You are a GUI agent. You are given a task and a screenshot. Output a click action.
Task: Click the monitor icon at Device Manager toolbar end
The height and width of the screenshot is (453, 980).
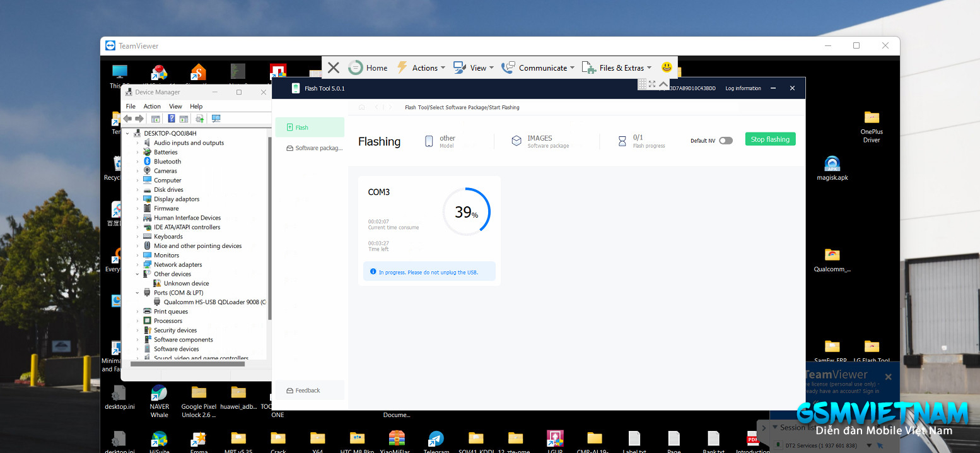[x=216, y=119]
